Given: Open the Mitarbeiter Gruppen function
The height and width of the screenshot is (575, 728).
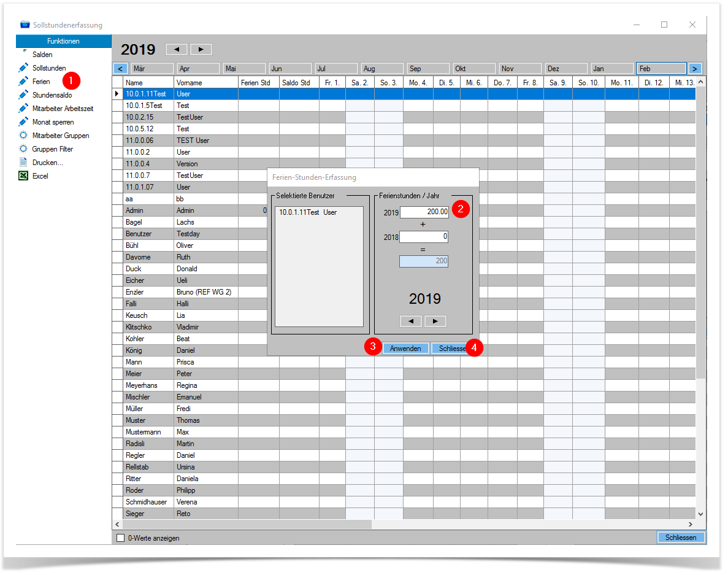Looking at the screenshot, I should point(60,135).
